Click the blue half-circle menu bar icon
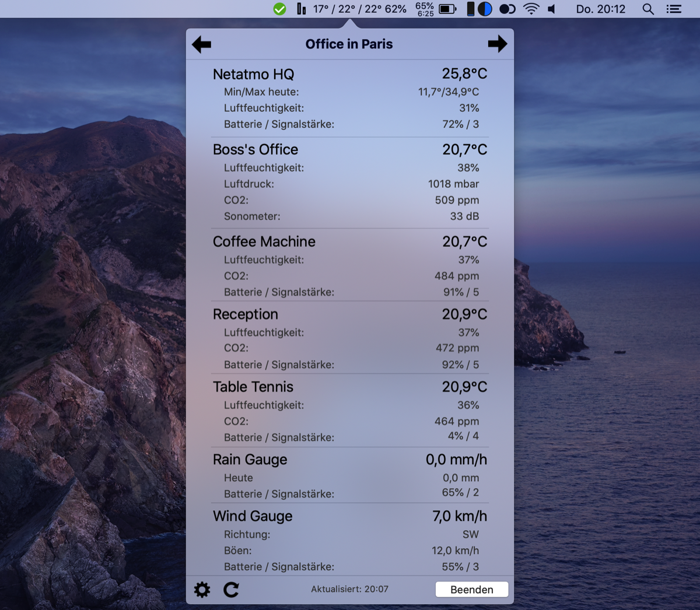The width and height of the screenshot is (700, 610). (485, 9)
